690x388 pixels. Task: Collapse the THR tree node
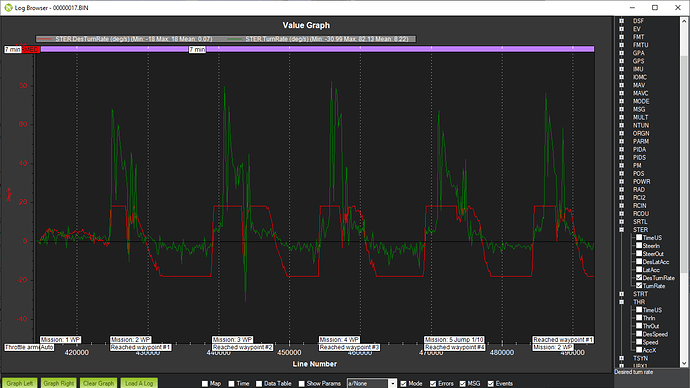pos(621,302)
